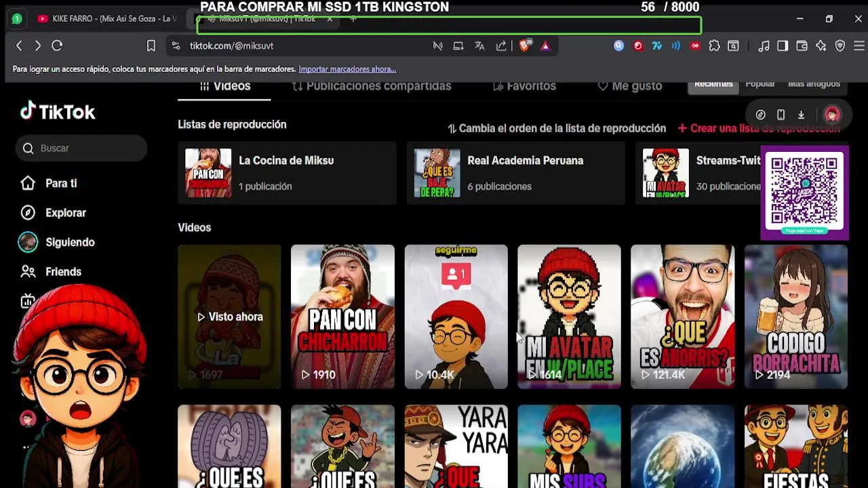Screen dimensions: 868x488
Task: Open the Earth globe video thumbnail
Action: 682,447
